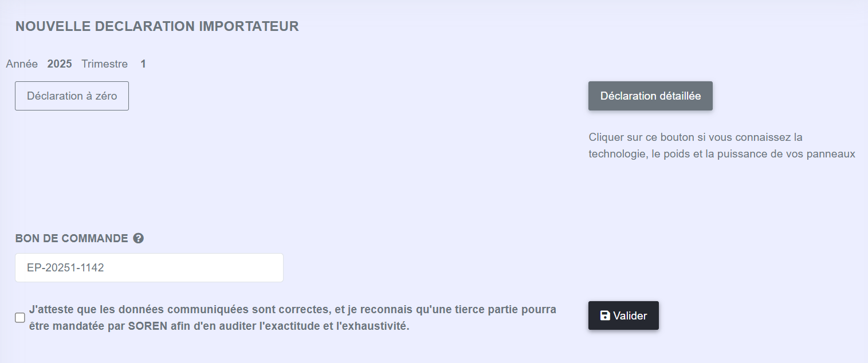This screenshot has width=868, height=363.
Task: Click the help icon beside BON DE COMMANDE
Action: click(x=138, y=238)
